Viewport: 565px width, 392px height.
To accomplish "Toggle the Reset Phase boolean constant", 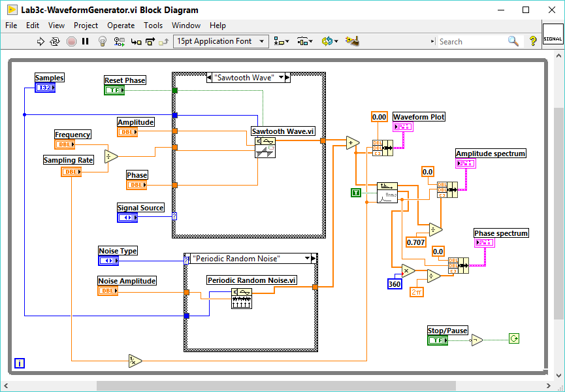I will click(114, 90).
